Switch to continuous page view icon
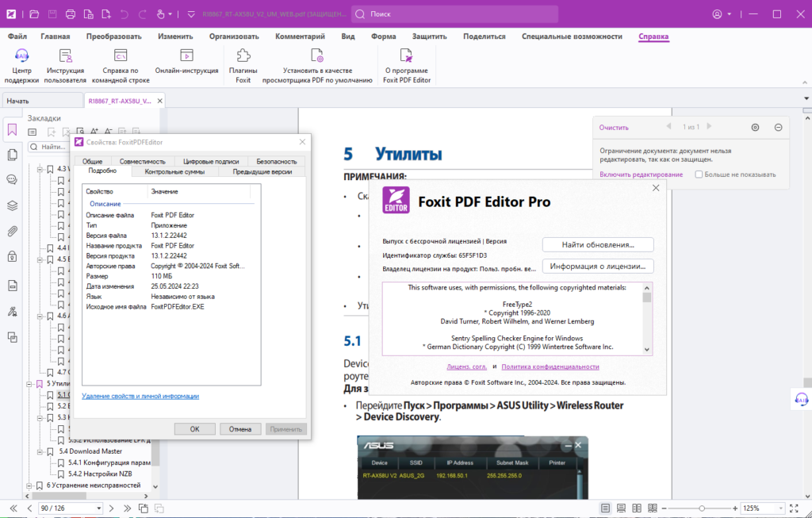Screen dimensions: 812x518 tap(621, 508)
